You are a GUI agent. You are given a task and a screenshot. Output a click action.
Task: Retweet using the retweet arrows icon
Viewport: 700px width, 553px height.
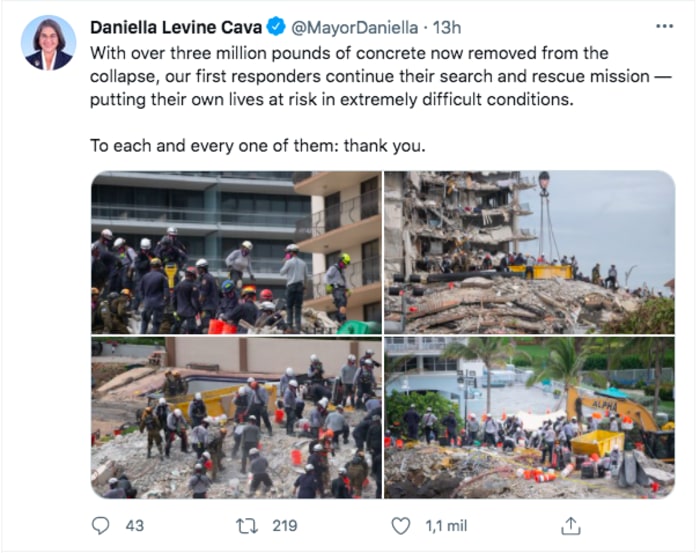pyautogui.click(x=247, y=526)
